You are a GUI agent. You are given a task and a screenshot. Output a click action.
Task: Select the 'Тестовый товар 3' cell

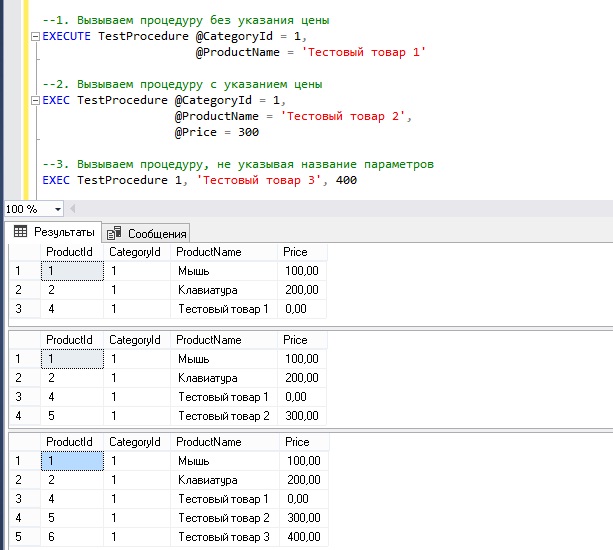[x=223, y=537]
